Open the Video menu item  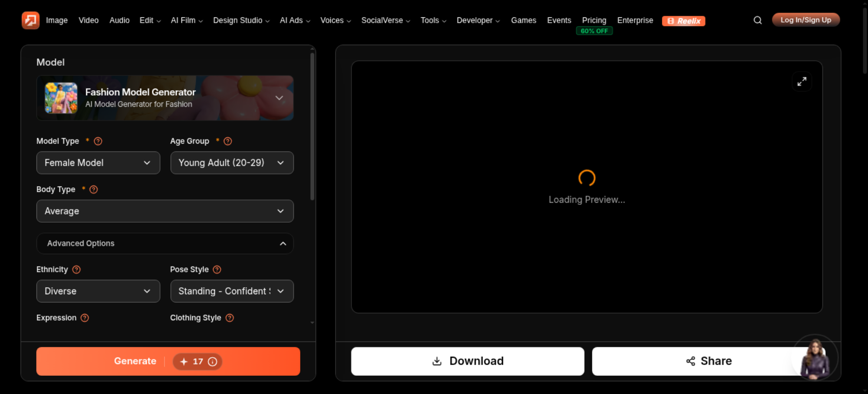click(x=89, y=20)
